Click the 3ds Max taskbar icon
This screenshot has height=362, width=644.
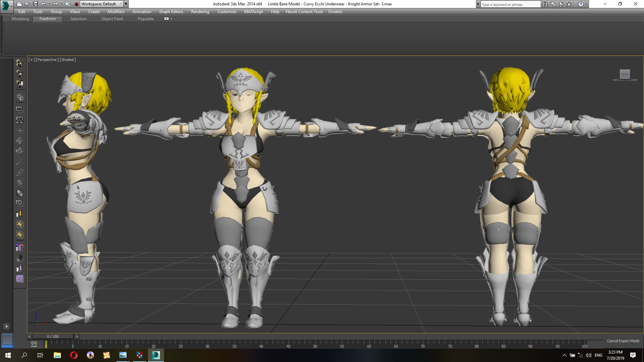(x=156, y=355)
